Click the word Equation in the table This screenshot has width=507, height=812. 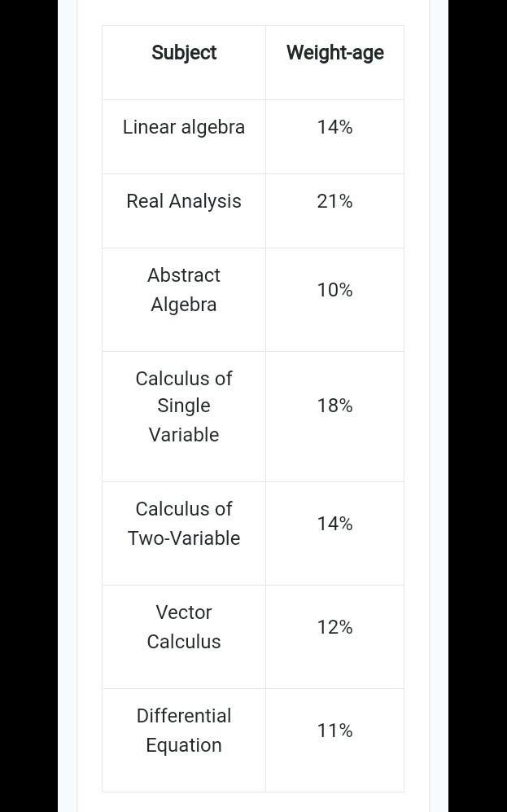[x=184, y=745]
